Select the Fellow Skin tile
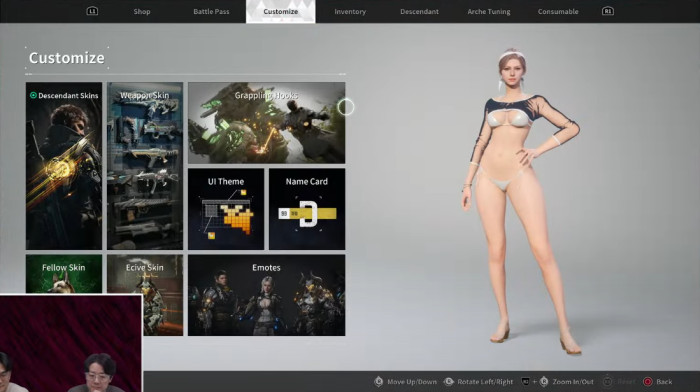Viewport: 700px width, 392px height. pos(64,274)
